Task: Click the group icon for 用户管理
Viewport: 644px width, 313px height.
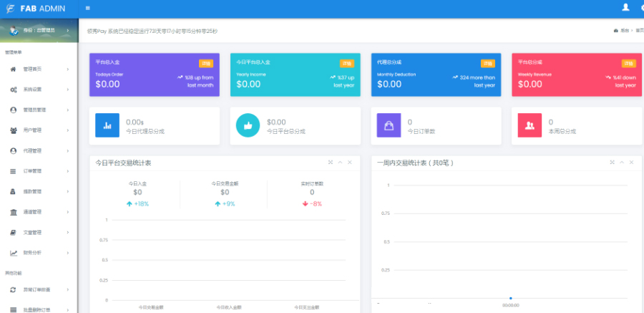Action: point(13,130)
